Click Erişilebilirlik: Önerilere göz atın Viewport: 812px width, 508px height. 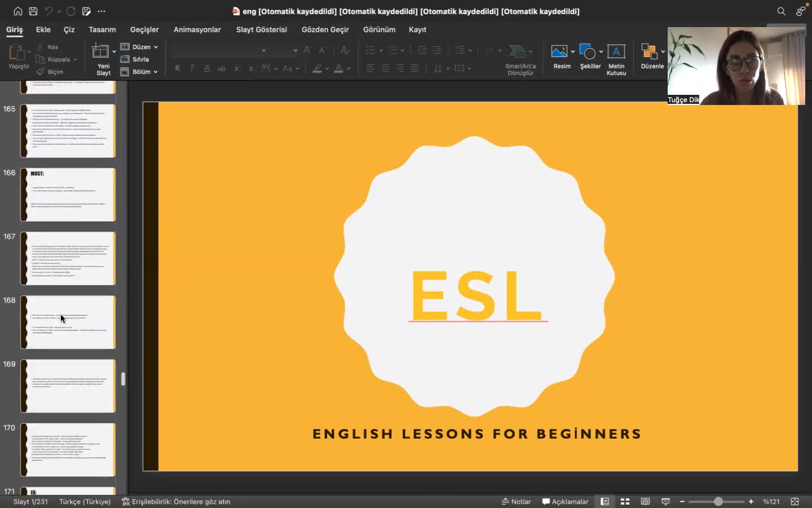(176, 501)
